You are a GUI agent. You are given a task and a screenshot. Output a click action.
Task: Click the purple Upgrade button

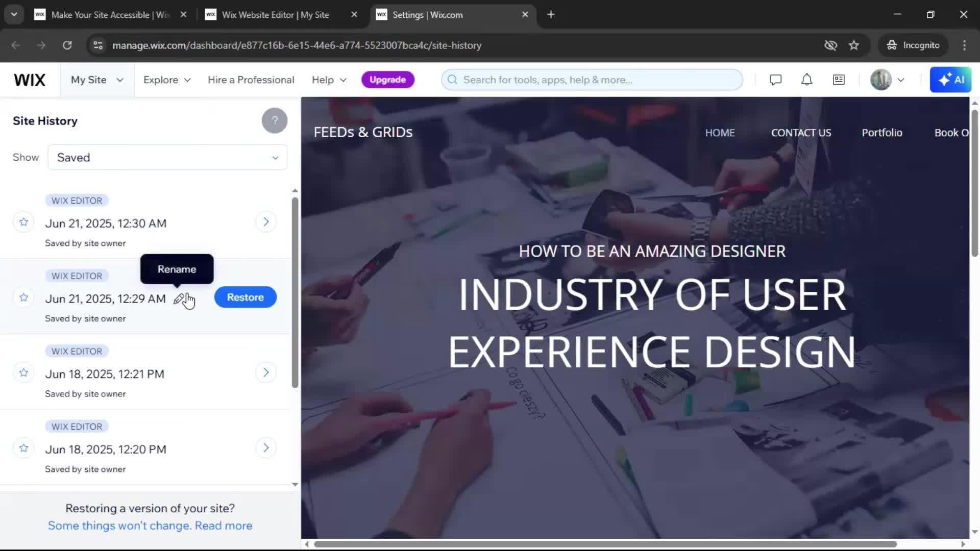point(388,80)
